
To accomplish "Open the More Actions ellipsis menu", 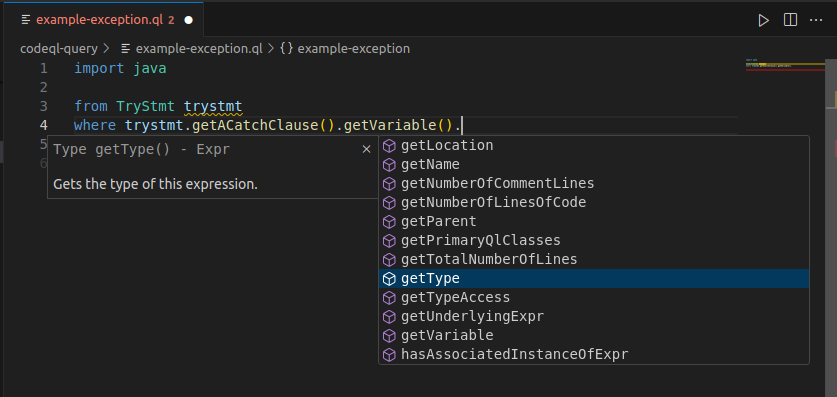I will pos(816,20).
